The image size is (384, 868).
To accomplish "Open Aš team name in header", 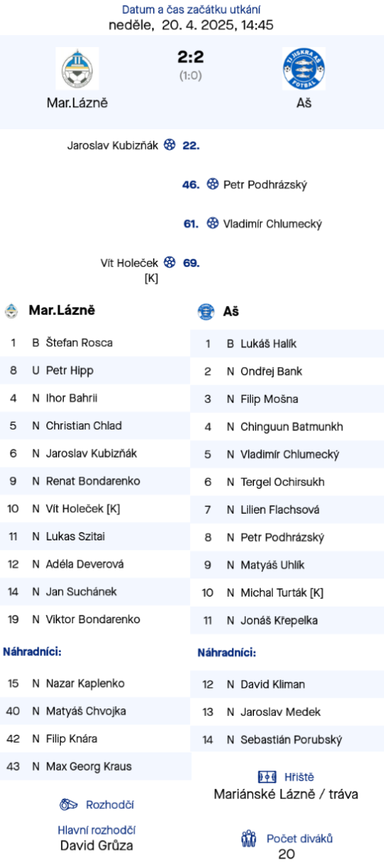I will coord(303,103).
